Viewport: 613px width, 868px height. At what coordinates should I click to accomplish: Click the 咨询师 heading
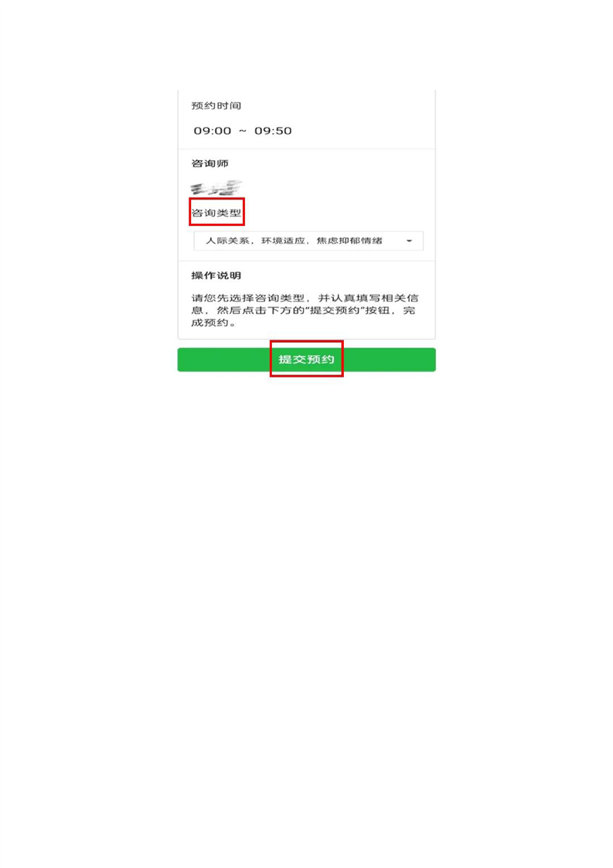(x=210, y=163)
